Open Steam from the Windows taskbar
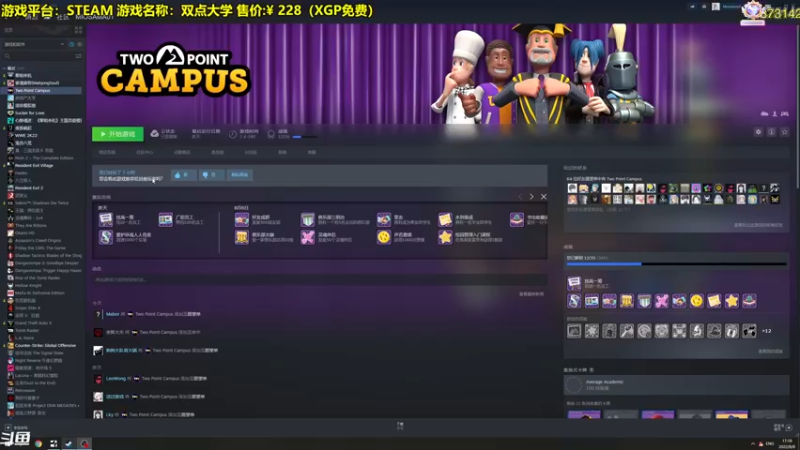Viewport: 800px width, 450px height. (x=68, y=444)
